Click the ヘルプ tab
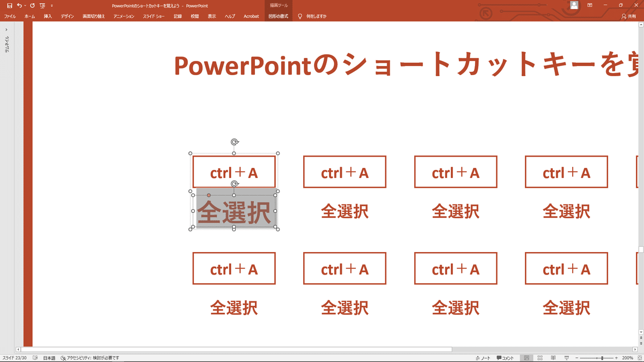The width and height of the screenshot is (644, 362). tap(230, 16)
